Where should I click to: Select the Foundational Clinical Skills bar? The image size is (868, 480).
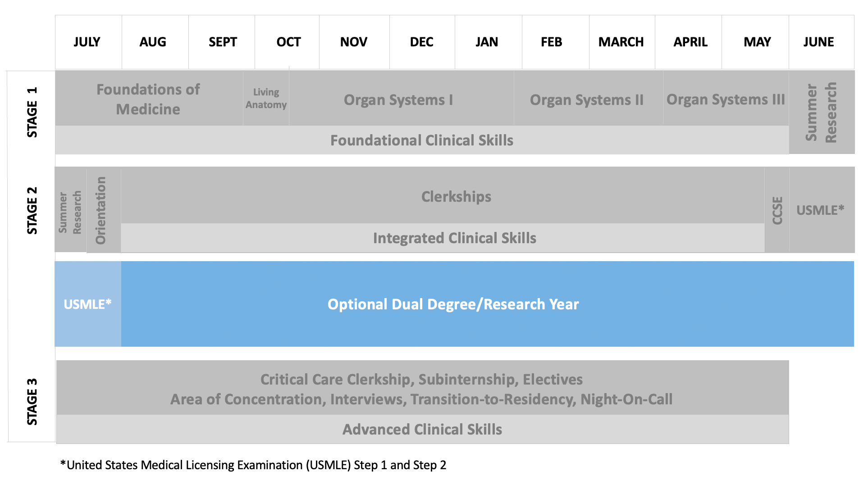pos(422,140)
